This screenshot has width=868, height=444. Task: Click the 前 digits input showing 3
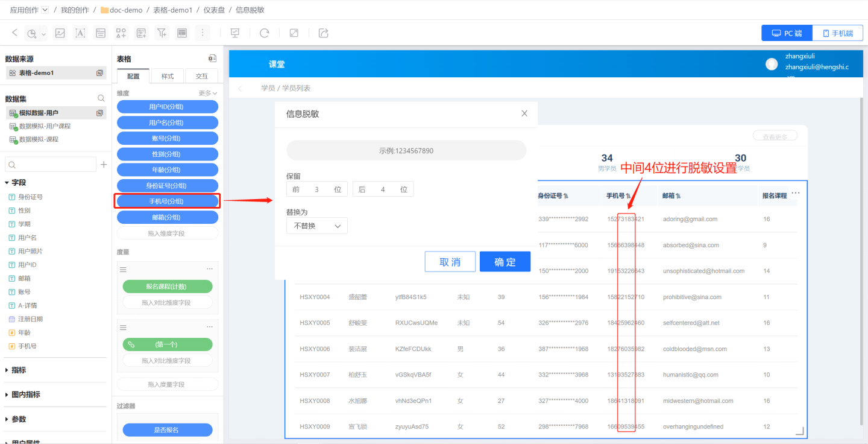[x=317, y=189]
